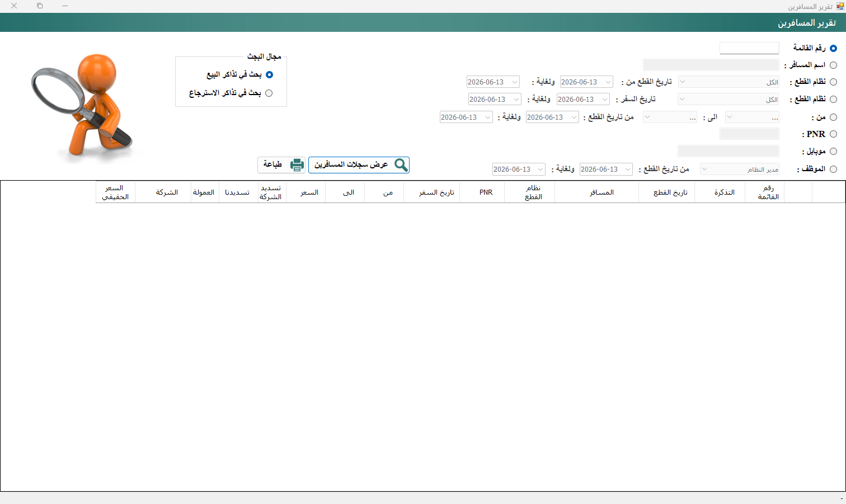Click the printer icon beside طباعة
The height and width of the screenshot is (504, 846).
point(297,164)
